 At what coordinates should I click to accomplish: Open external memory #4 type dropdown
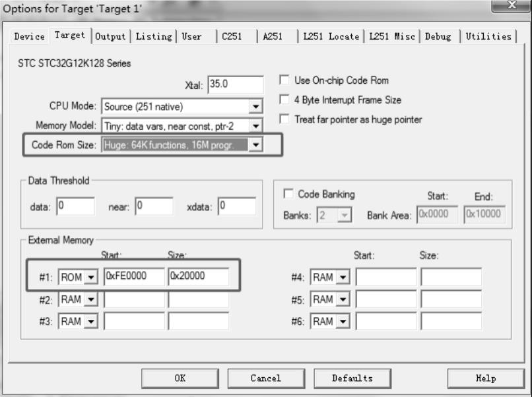[x=342, y=278]
